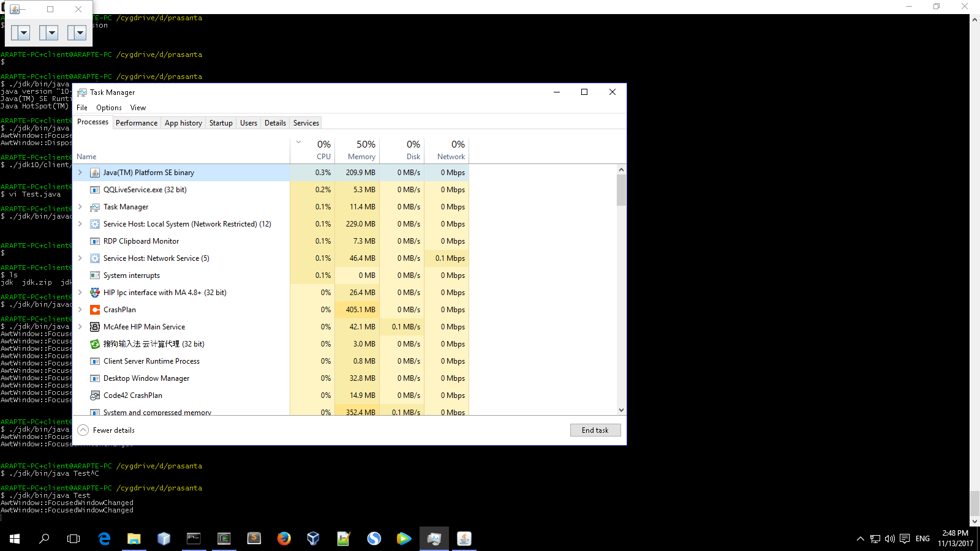Click the Desktop Window Manager icon
Image resolution: width=980 pixels, height=551 pixels.
point(95,378)
